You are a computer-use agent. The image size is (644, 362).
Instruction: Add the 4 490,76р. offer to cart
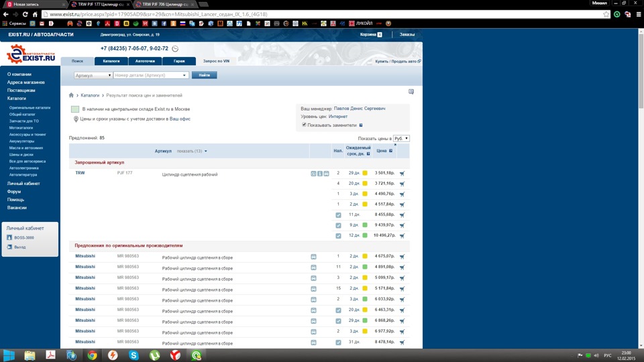pos(402,194)
